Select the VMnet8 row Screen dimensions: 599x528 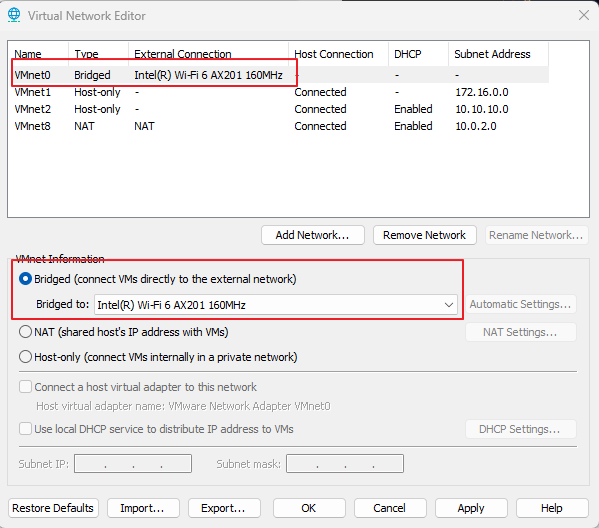click(x=278, y=126)
